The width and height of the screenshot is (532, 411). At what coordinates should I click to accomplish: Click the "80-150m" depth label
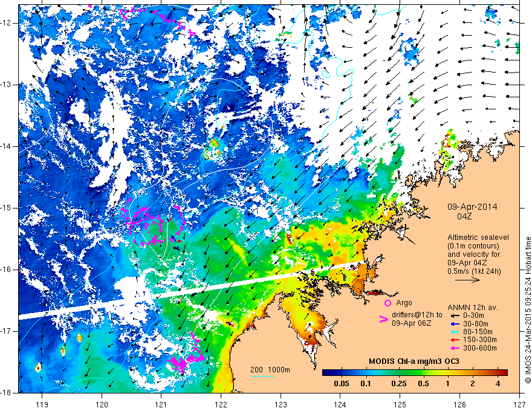[478, 332]
